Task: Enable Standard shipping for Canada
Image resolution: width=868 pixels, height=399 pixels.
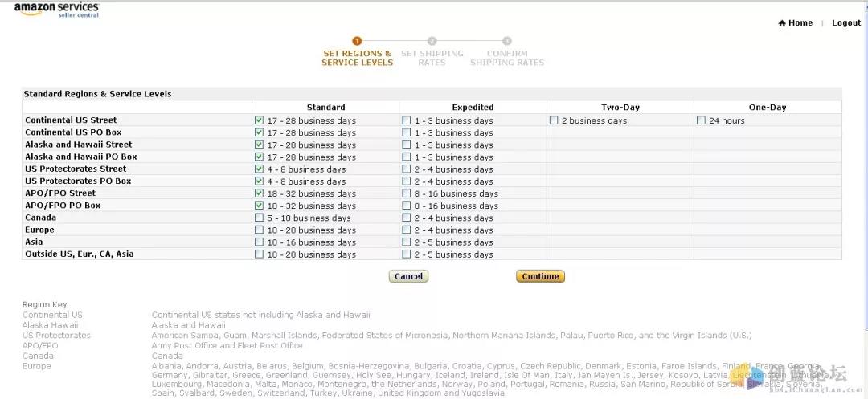Action: coord(259,218)
